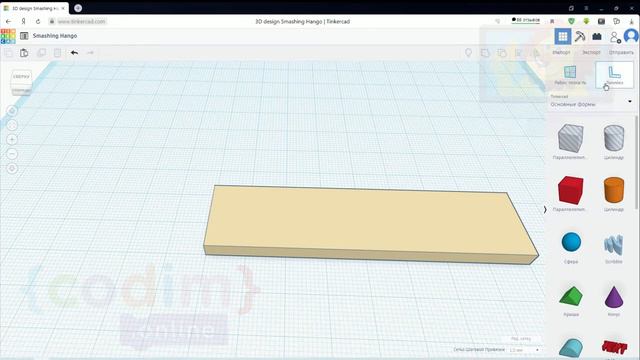
Task: Go back with the browser back arrow
Action: (9, 21)
